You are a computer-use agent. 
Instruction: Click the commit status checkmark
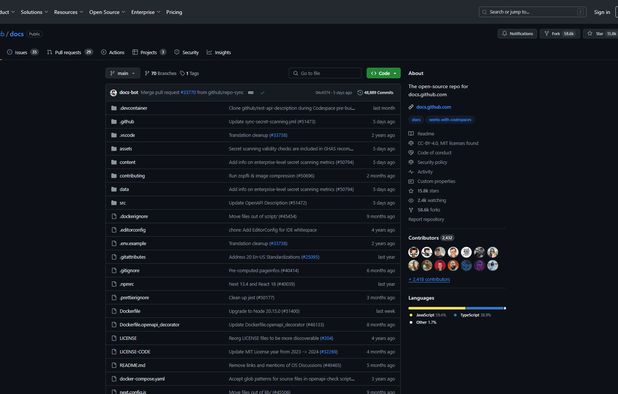coord(262,93)
